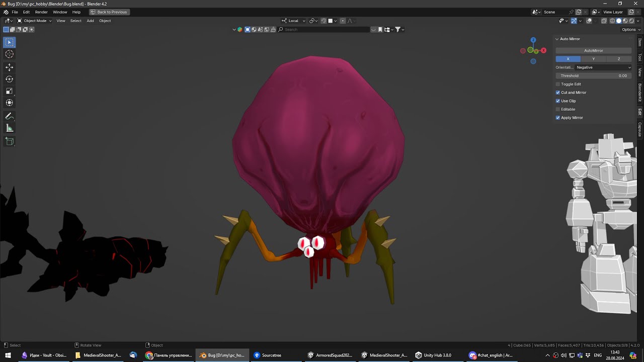
Task: Switch to solid viewport shading
Action: 619,21
